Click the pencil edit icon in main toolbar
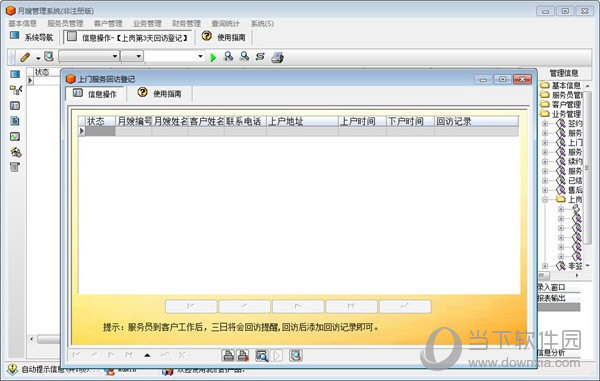 click(x=25, y=57)
